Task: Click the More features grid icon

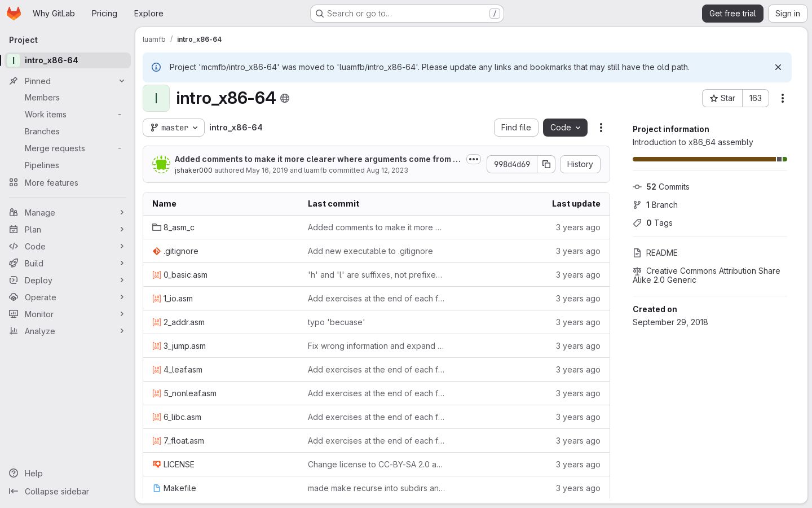Action: 14,183
